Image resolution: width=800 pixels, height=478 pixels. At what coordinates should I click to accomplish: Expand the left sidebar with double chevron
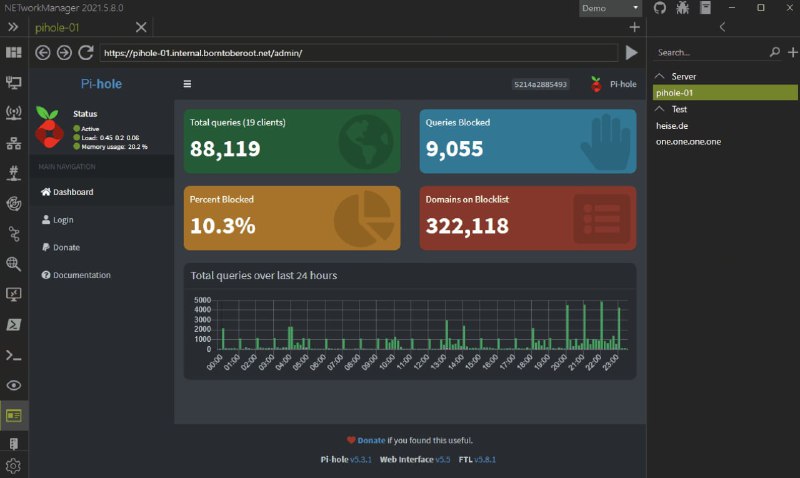pos(13,27)
